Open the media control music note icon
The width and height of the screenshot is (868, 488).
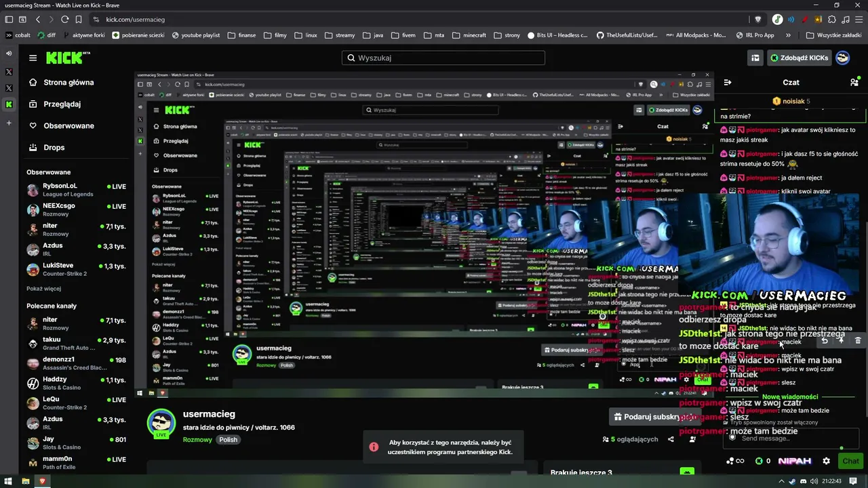point(846,19)
